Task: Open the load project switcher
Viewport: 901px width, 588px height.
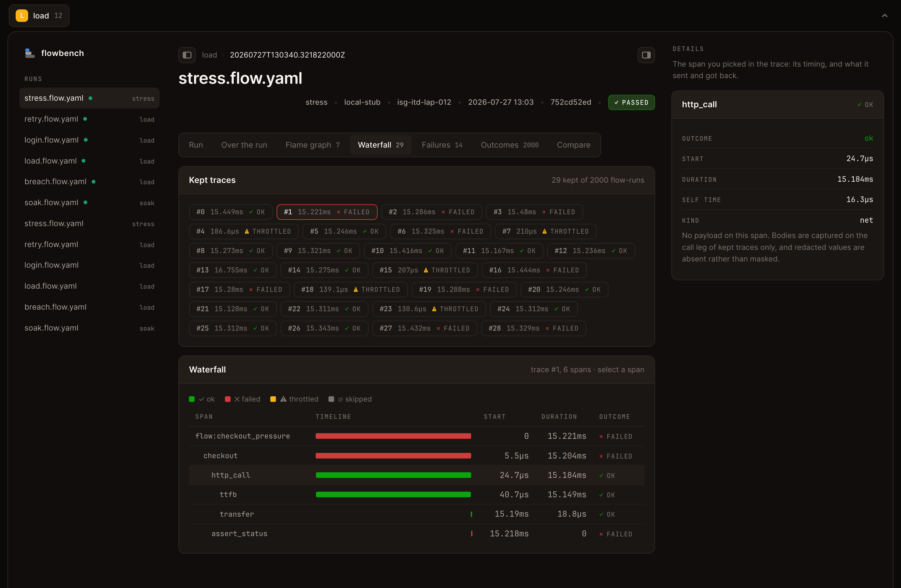Action: tap(39, 16)
